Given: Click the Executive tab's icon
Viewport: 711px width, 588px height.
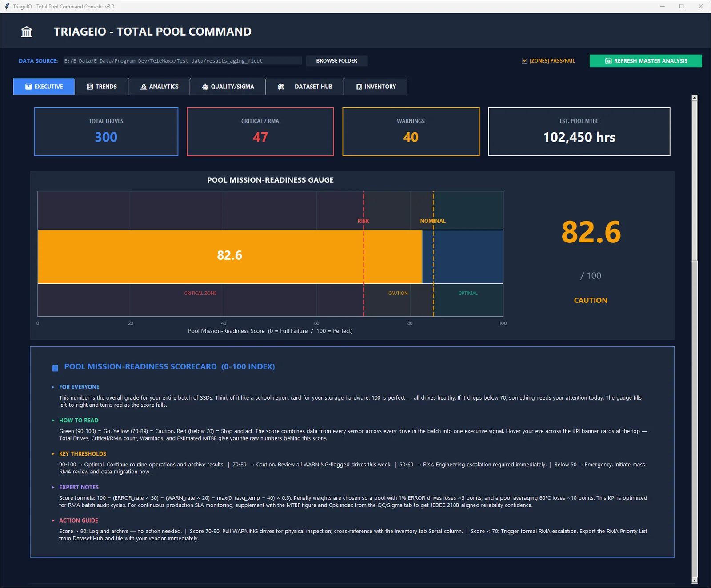Looking at the screenshot, I should (28, 87).
